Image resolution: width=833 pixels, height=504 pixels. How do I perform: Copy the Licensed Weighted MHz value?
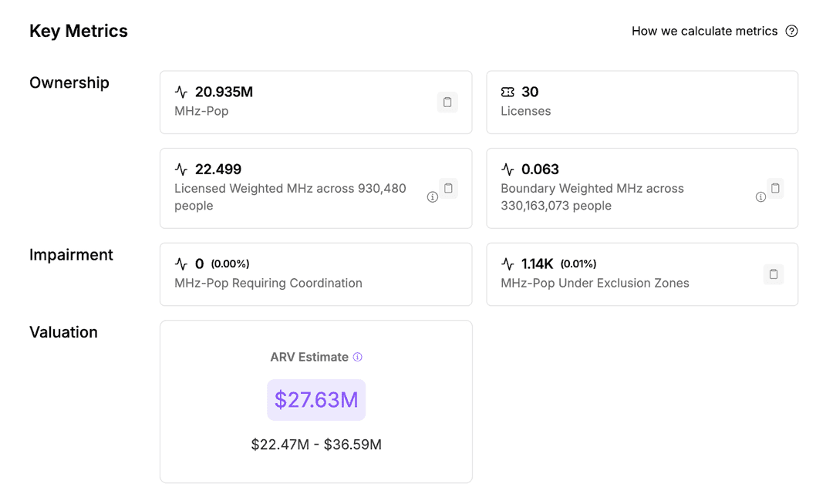pyautogui.click(x=449, y=188)
